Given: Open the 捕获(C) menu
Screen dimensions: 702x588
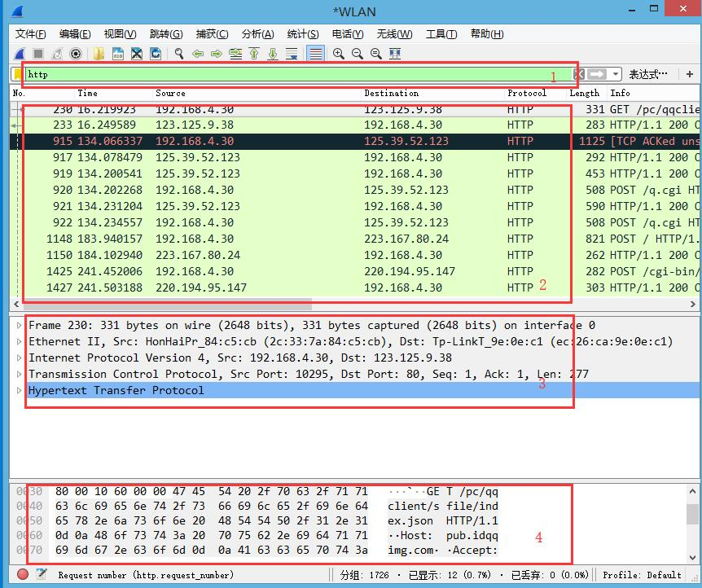Looking at the screenshot, I should pos(213,34).
